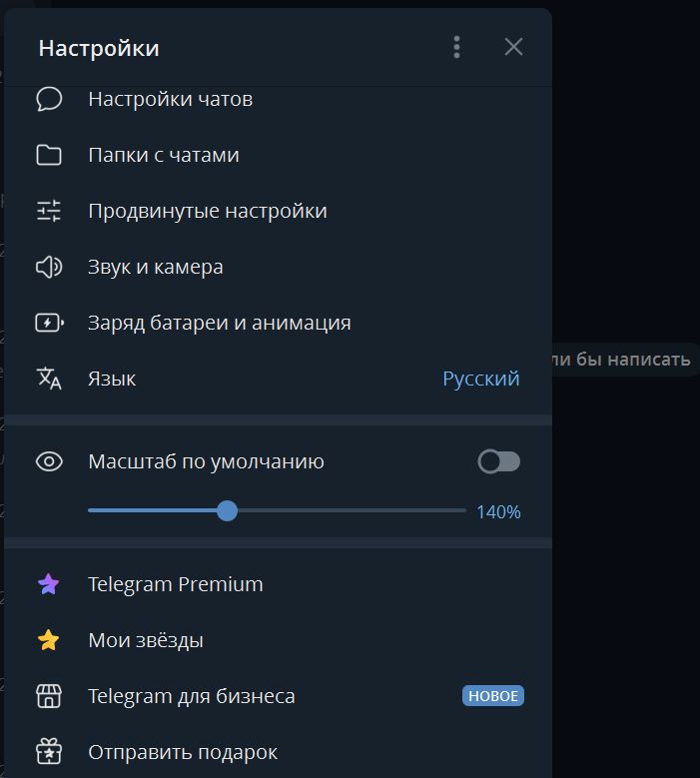Click the sliders icon for advanced settings
The height and width of the screenshot is (778, 700).
(49, 211)
